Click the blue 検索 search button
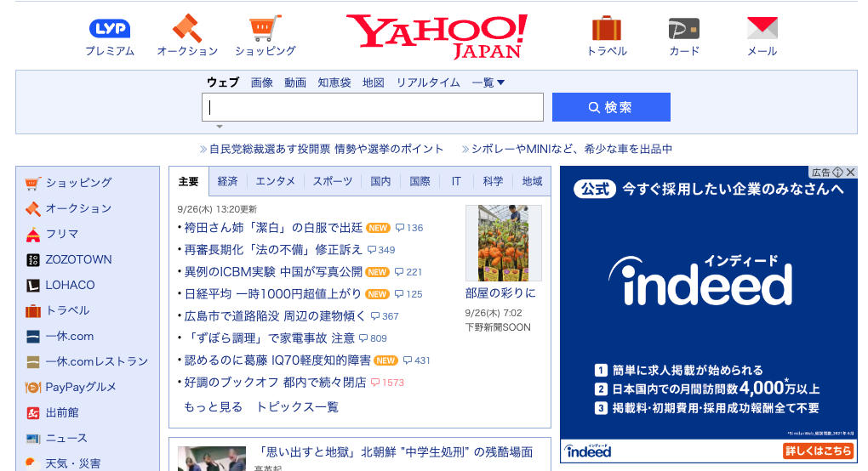This screenshot has width=868, height=471. 611,107
